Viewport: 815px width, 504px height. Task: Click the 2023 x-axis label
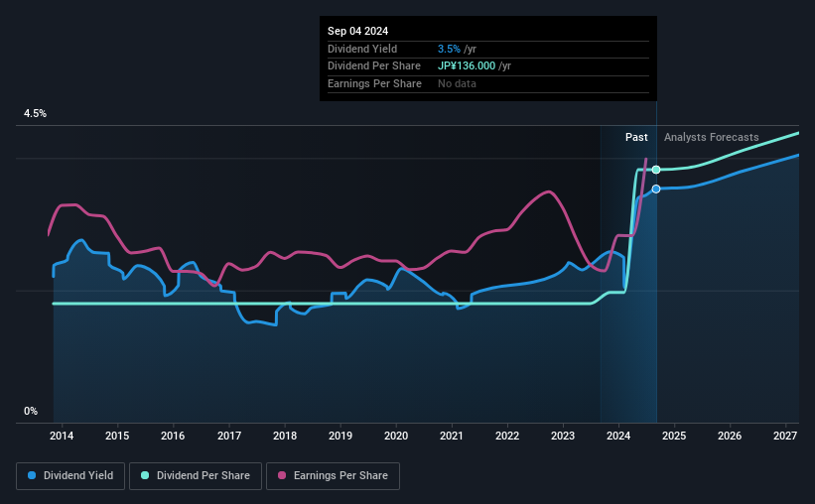pyautogui.click(x=563, y=436)
